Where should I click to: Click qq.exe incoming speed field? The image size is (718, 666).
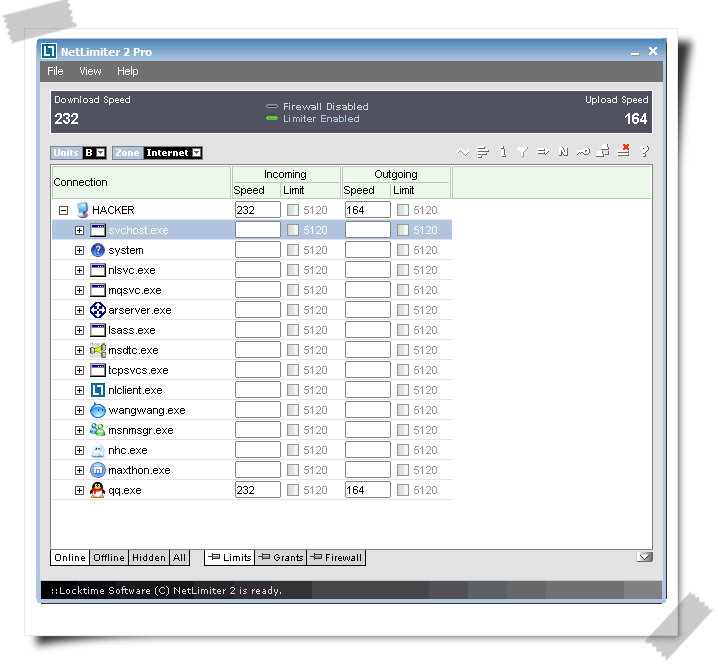pos(258,490)
